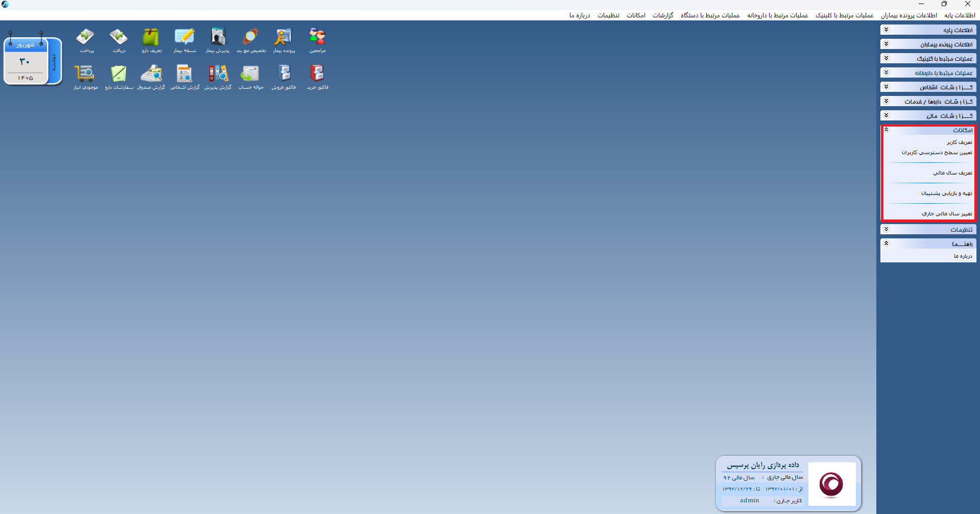Open the گزارشات menu in menu bar
The height and width of the screenshot is (514, 980).
(663, 15)
